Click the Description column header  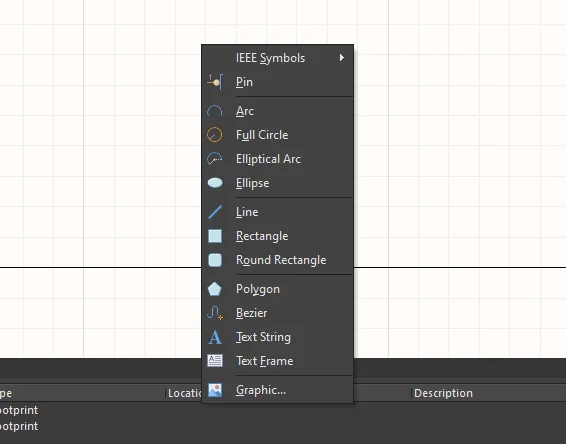click(443, 393)
